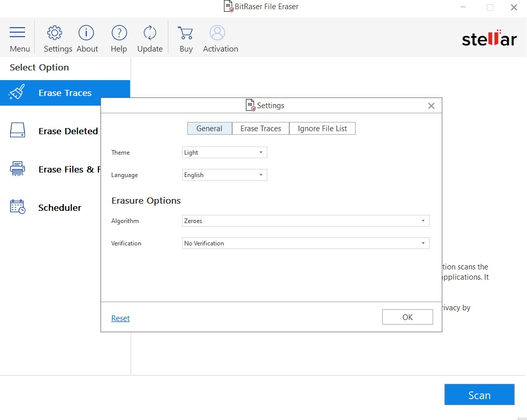Expand the Language dropdown

(224, 175)
